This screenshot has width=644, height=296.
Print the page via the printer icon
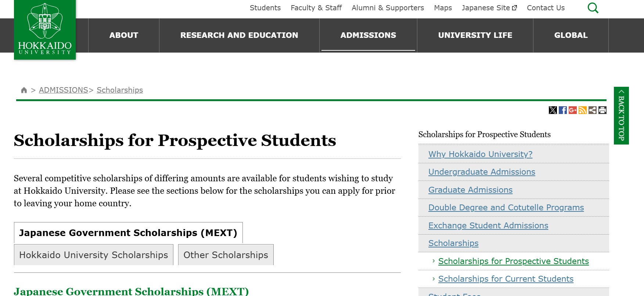(x=602, y=110)
